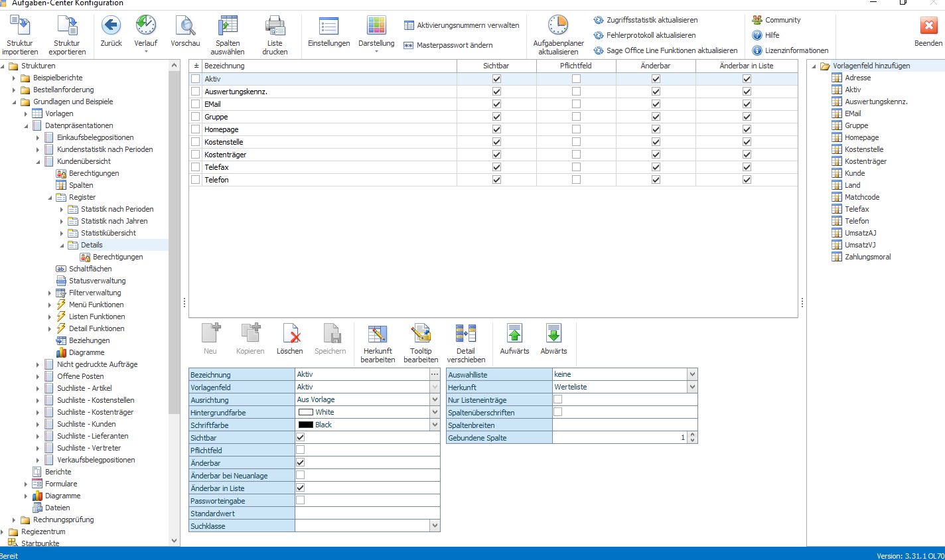Toggle Änderbar in the Telefon row
Image resolution: width=945 pixels, height=560 pixels.
pyautogui.click(x=656, y=180)
